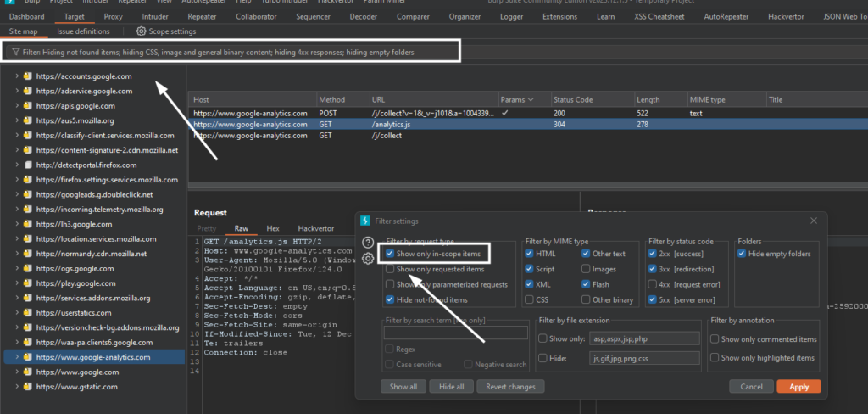Switch to Issue definitions sub-tab
The width and height of the screenshot is (868, 414).
[x=83, y=31]
